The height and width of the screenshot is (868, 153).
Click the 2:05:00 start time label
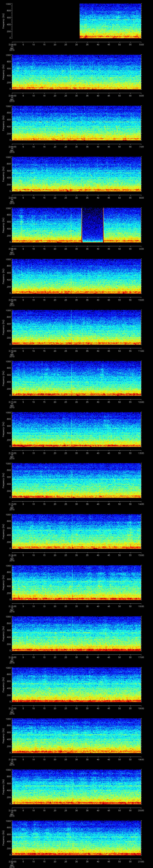12,96
